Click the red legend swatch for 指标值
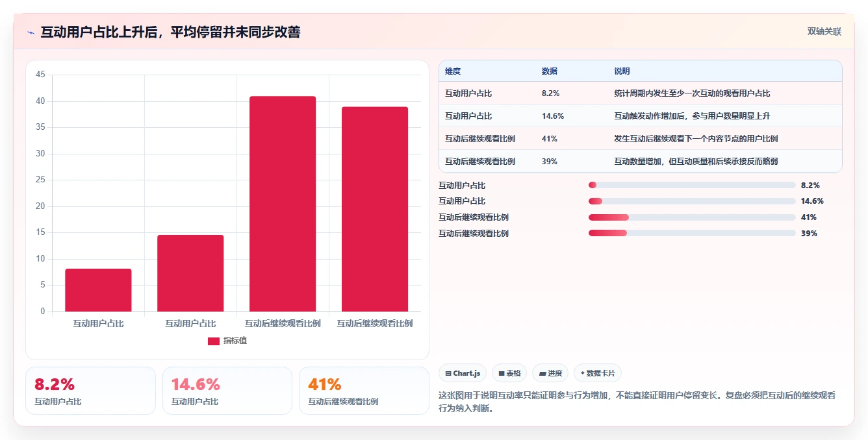The image size is (868, 440). (214, 341)
